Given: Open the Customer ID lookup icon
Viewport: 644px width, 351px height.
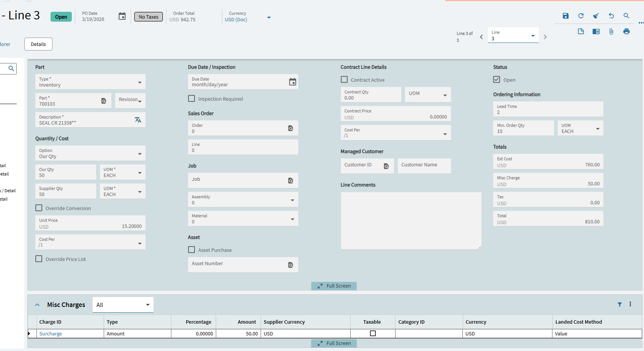Looking at the screenshot, I should coord(386,166).
